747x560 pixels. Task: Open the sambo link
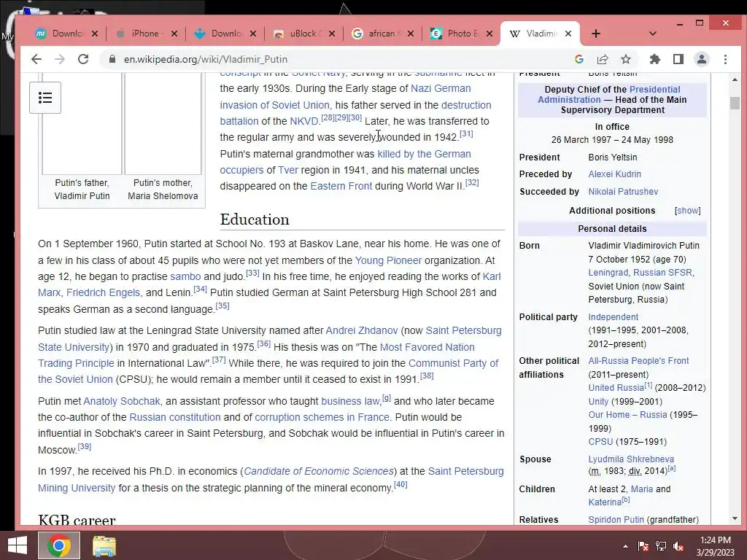tap(185, 276)
